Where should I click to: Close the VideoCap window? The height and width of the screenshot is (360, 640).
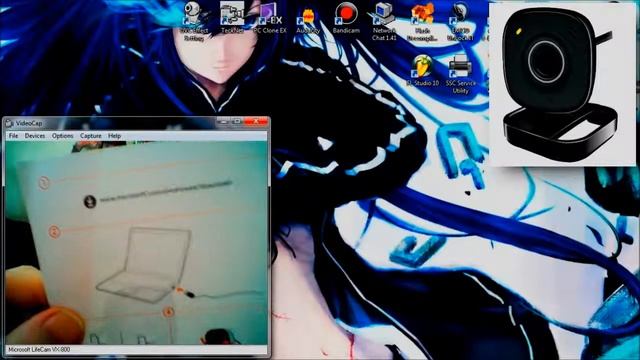click(x=256, y=122)
